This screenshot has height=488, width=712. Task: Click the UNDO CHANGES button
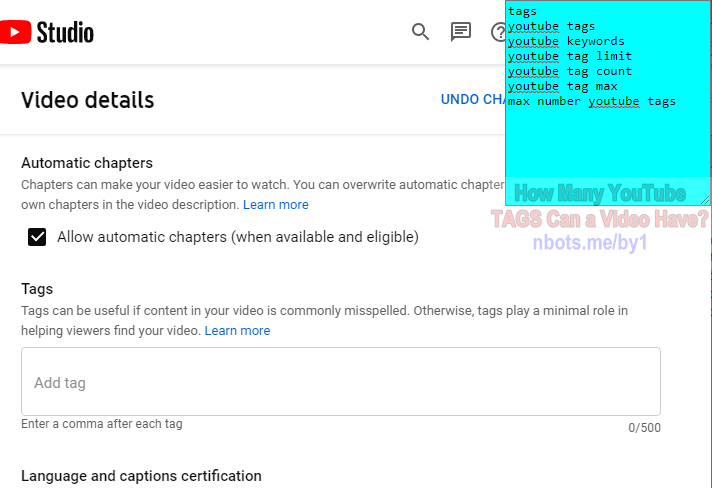[473, 99]
